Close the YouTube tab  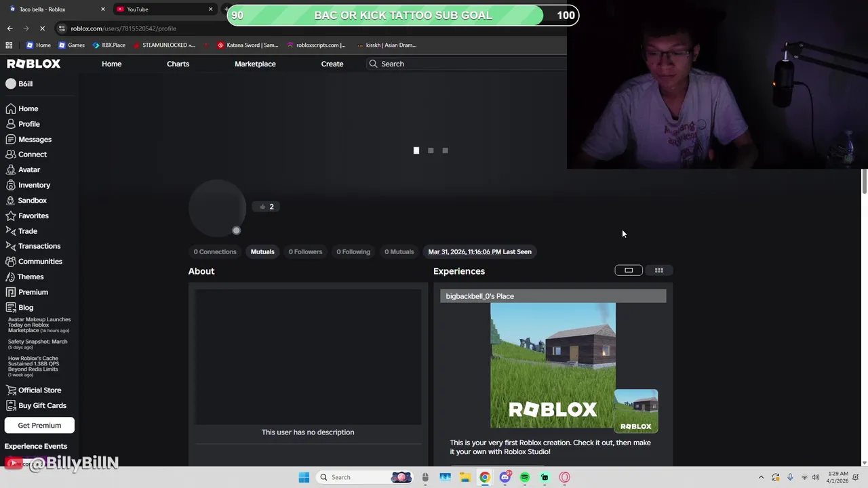(210, 9)
